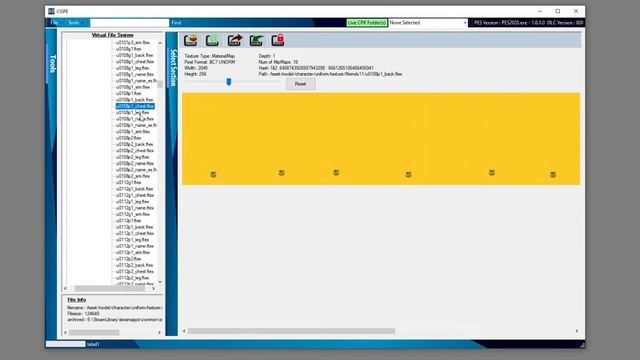Select u0108g1_leg.ftex in the tree

[x=133, y=68]
